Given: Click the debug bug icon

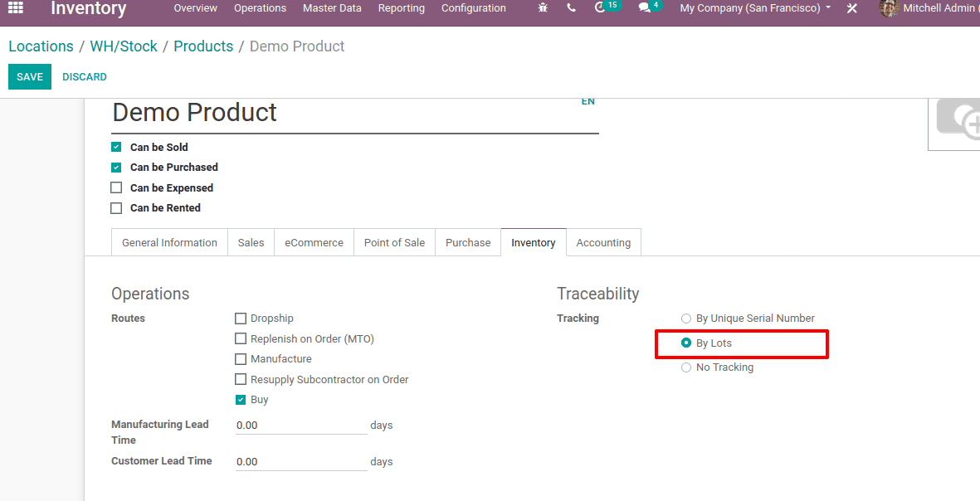Looking at the screenshot, I should tap(543, 8).
